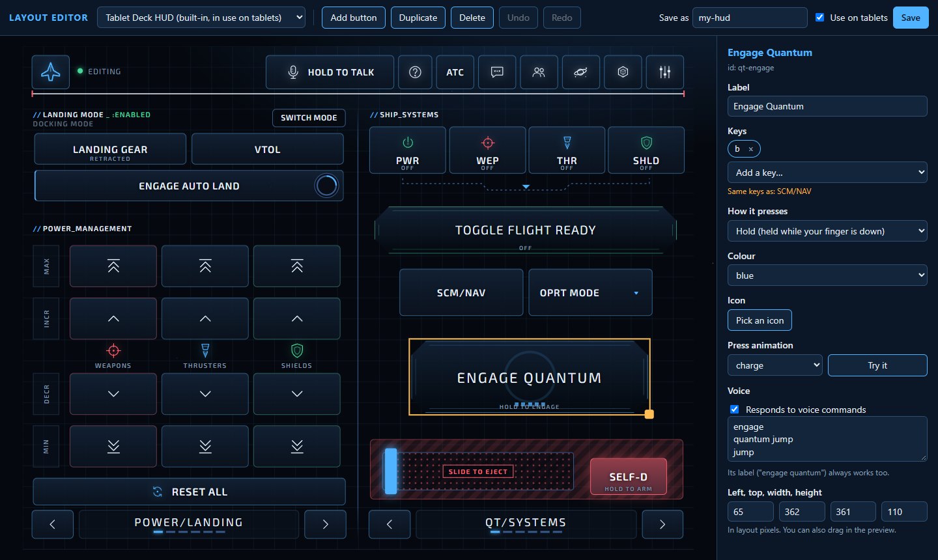Open the layout selector dropdown
Screen dimensions: 938x560
pyautogui.click(x=201, y=18)
